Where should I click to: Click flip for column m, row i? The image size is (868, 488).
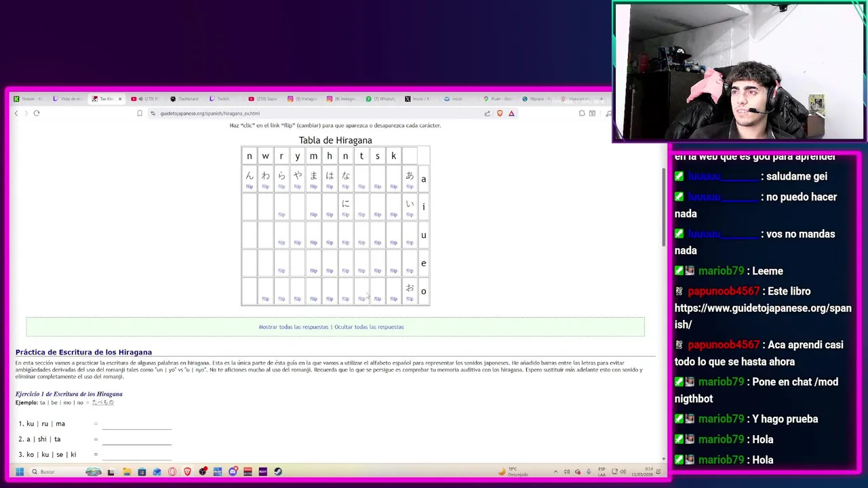[x=313, y=215]
